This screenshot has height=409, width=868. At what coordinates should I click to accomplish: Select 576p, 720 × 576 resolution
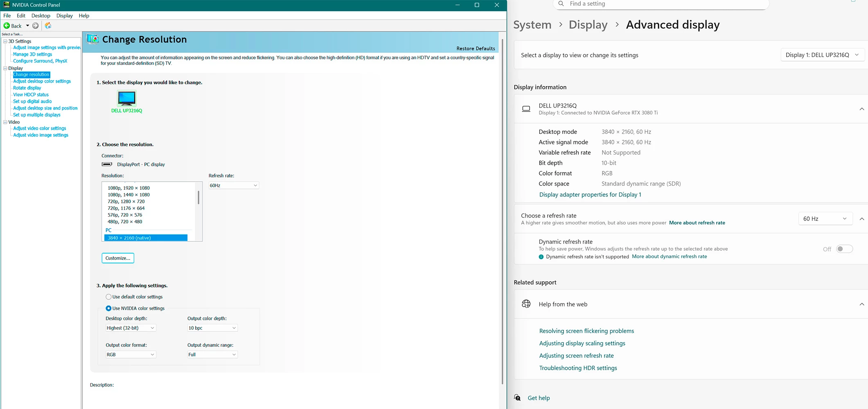pyautogui.click(x=125, y=215)
